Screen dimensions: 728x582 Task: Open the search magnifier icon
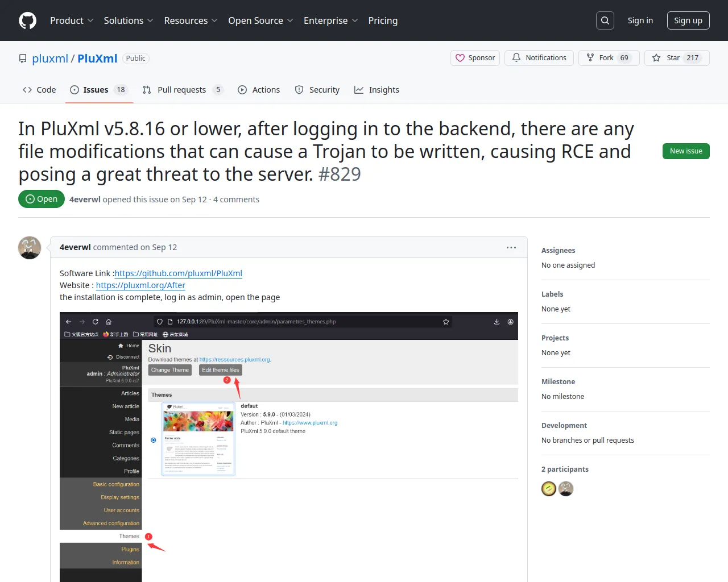click(x=605, y=20)
